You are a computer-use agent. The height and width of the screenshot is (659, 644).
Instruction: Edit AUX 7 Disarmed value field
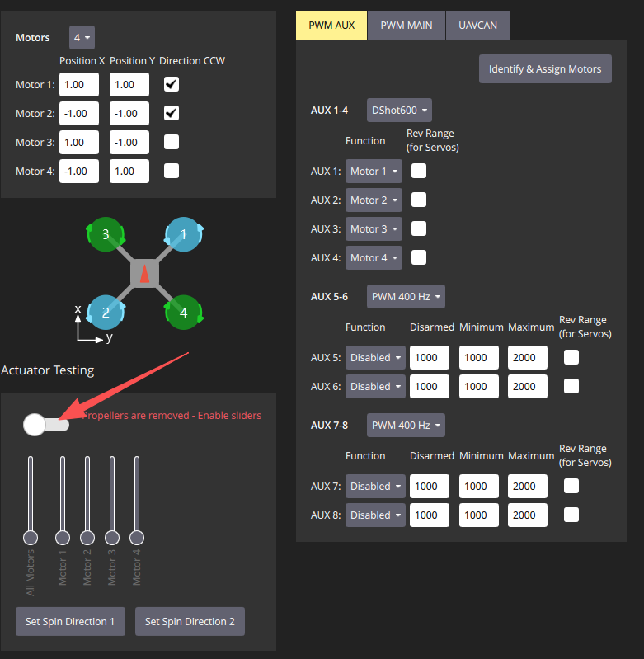(430, 487)
